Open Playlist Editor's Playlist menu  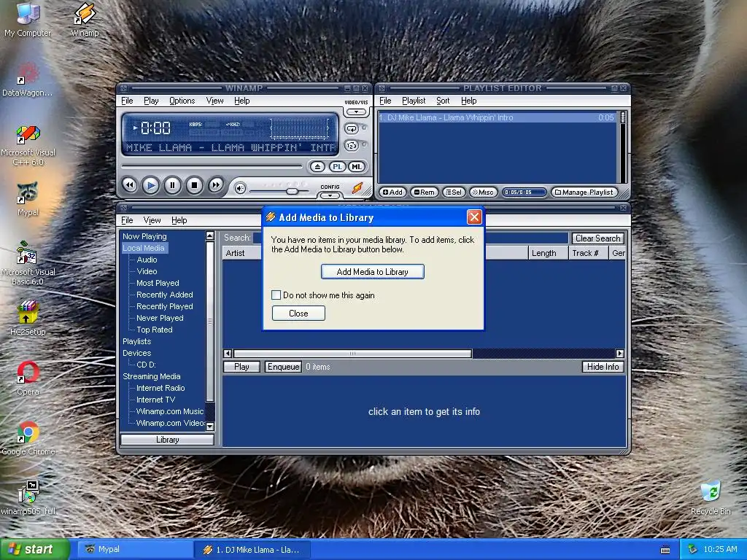(414, 101)
